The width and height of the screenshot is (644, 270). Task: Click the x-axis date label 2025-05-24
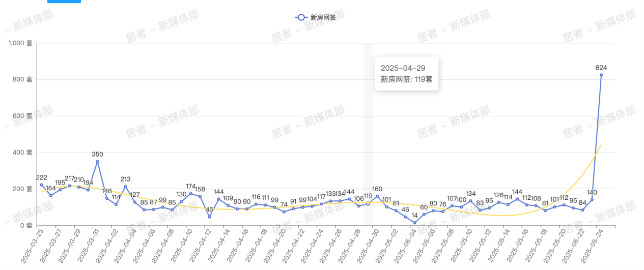[592, 246]
